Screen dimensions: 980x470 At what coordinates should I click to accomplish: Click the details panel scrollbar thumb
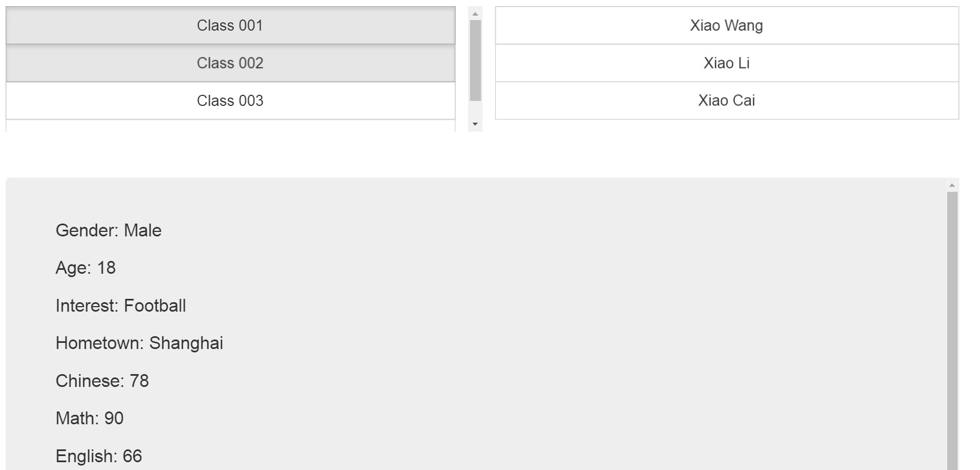952,329
